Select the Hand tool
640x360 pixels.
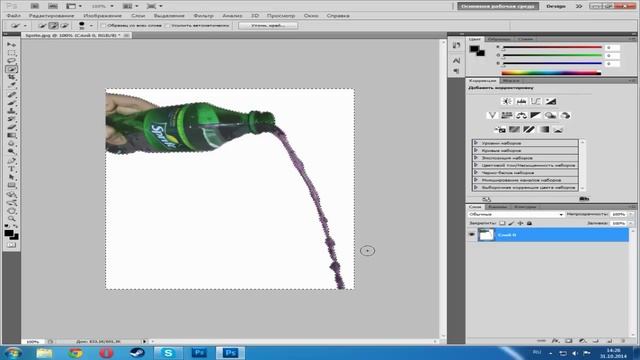pyautogui.click(x=11, y=211)
